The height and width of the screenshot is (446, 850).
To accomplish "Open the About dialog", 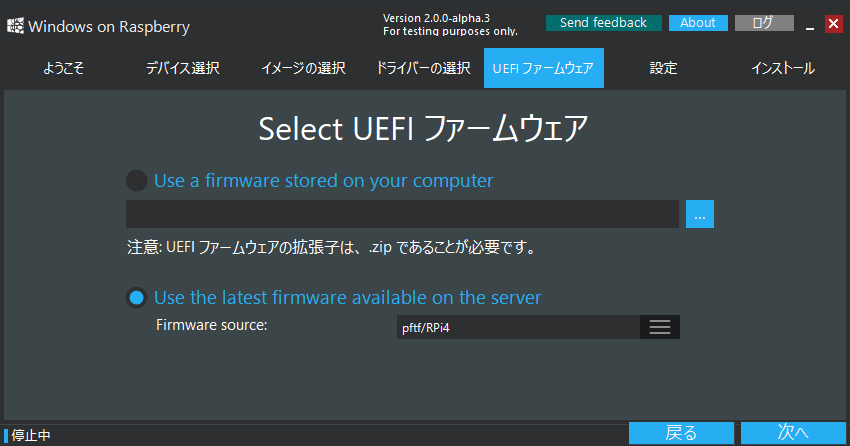I will click(698, 23).
